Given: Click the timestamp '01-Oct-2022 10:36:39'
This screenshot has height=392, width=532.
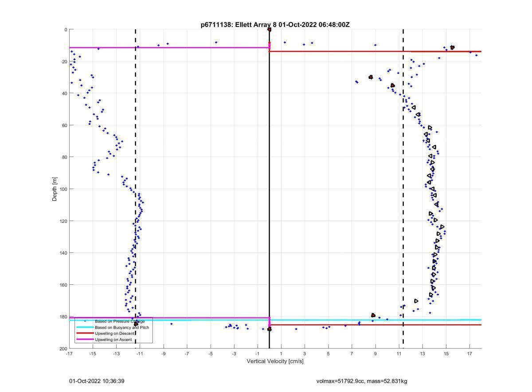Looking at the screenshot, I should click(97, 381).
